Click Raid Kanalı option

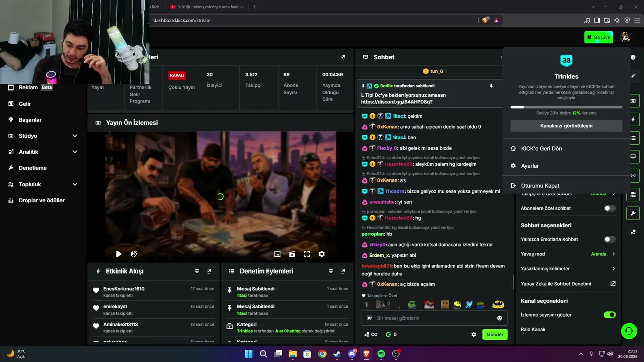[533, 330]
